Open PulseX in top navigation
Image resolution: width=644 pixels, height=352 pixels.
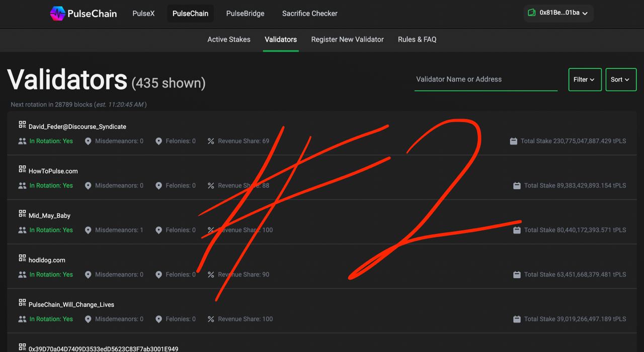point(143,14)
